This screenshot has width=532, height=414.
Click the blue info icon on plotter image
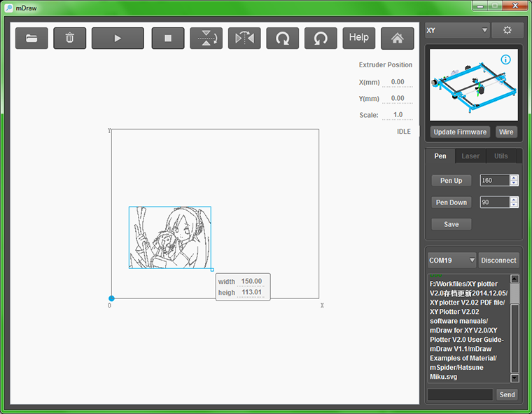pyautogui.click(x=505, y=60)
